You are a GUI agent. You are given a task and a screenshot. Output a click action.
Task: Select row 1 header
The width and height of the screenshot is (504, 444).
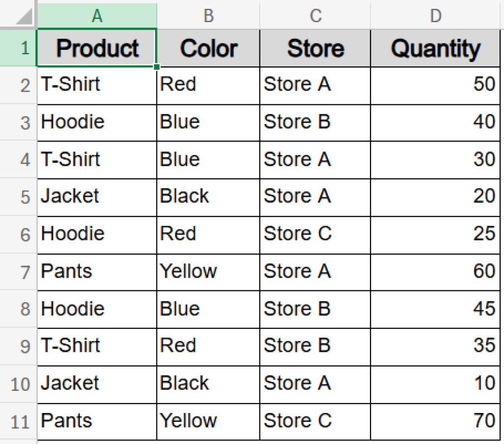pyautogui.click(x=18, y=48)
